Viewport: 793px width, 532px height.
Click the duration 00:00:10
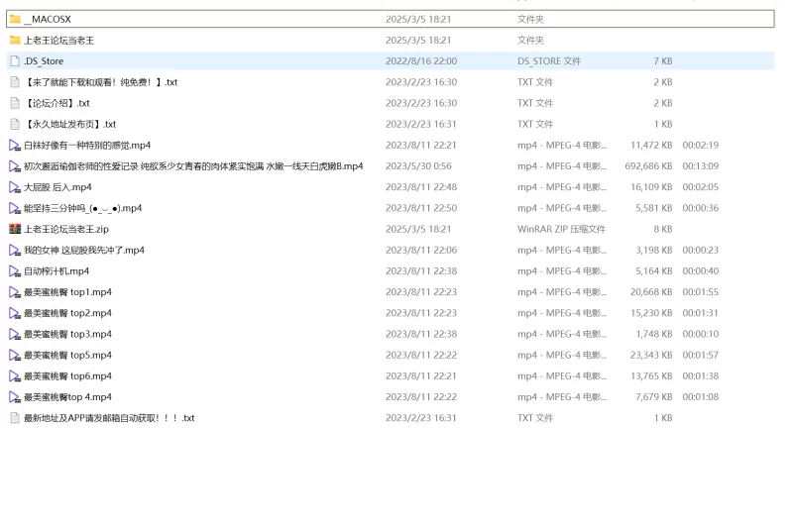point(701,334)
